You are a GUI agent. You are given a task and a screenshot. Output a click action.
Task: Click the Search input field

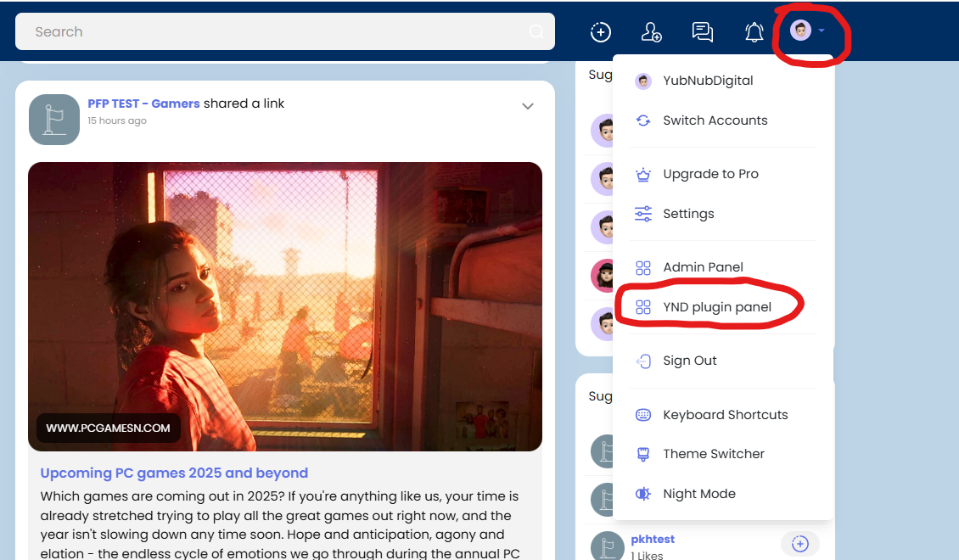tap(284, 31)
